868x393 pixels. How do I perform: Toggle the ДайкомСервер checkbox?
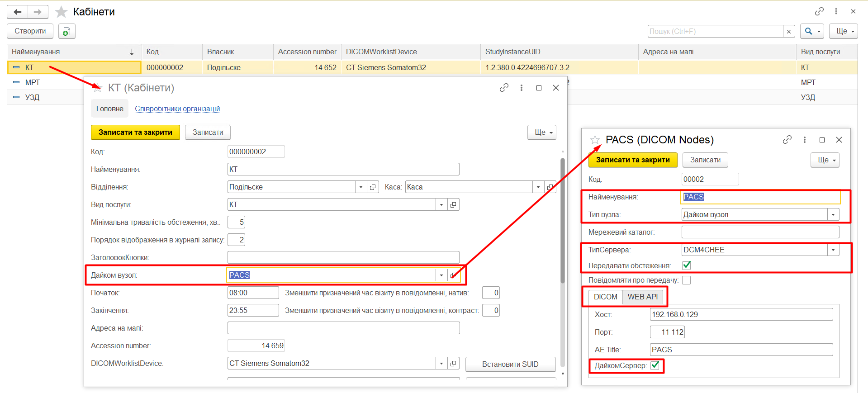(655, 365)
